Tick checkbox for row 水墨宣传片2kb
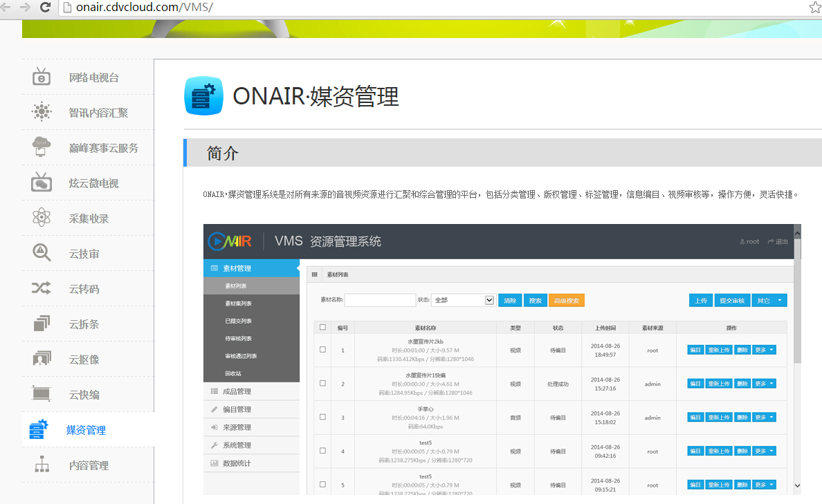Viewport: 822px width, 504px height. 323,349
